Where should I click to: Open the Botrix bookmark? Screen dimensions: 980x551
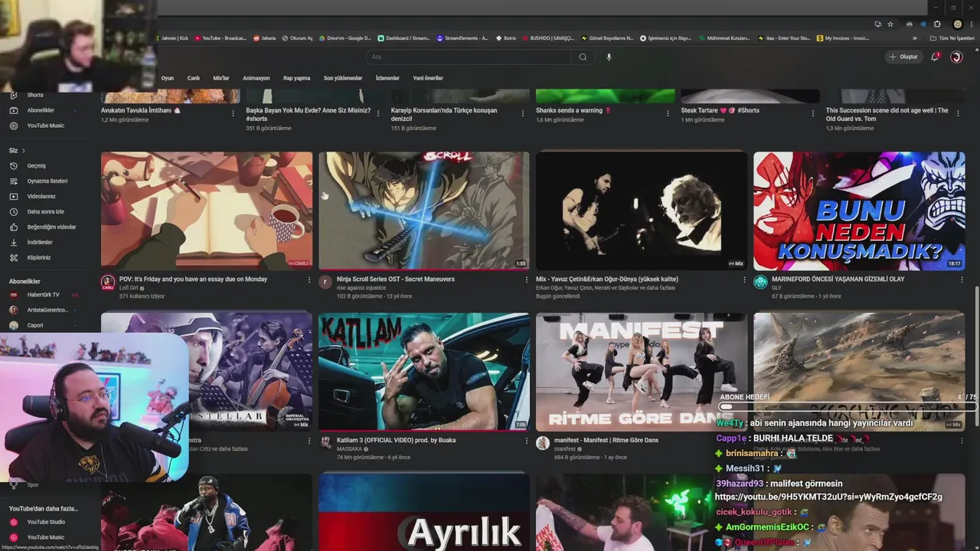pyautogui.click(x=506, y=37)
